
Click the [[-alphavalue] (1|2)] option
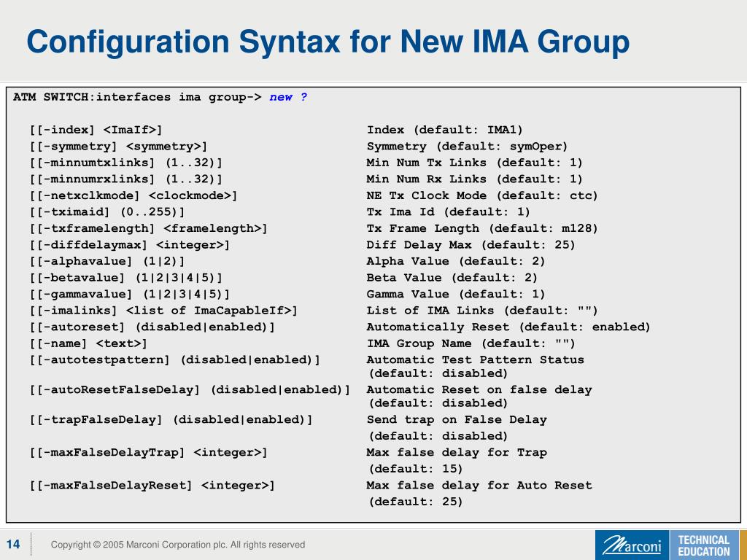107,262
